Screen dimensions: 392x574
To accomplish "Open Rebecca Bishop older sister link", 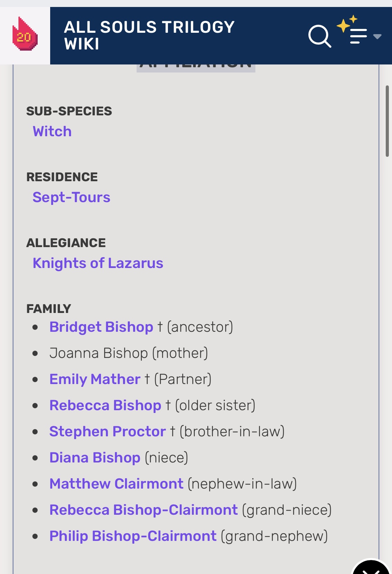I will click(105, 405).
